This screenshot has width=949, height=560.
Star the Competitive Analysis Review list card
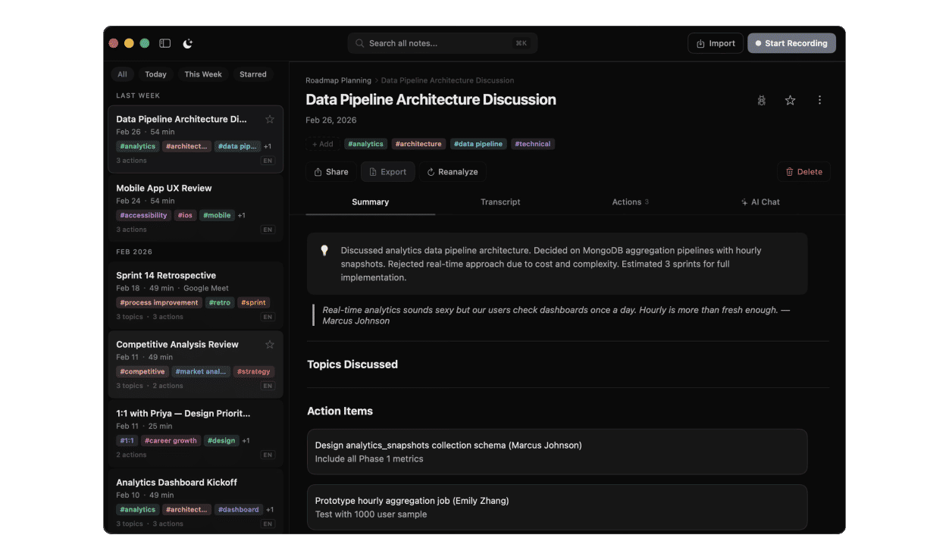pos(270,344)
